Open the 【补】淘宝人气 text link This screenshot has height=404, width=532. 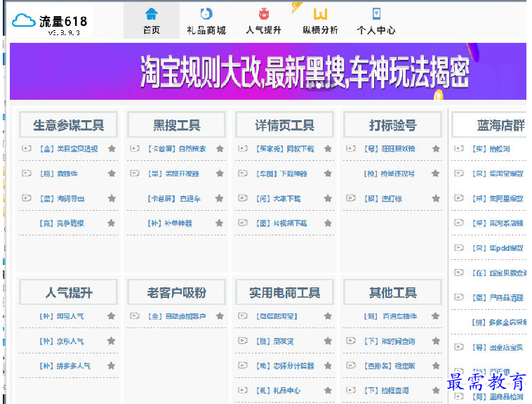pyautogui.click(x=62, y=316)
